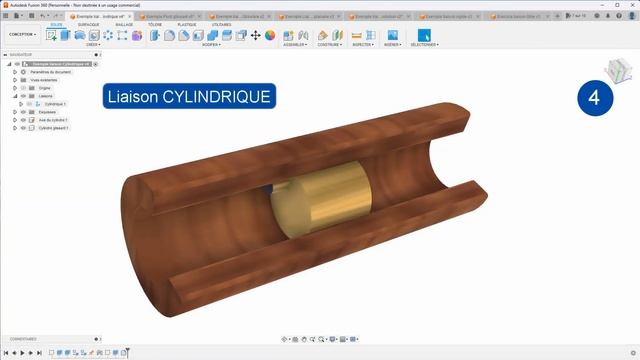Select the Move/Copy arrows tool
The image size is (640, 360).
coord(256,35)
